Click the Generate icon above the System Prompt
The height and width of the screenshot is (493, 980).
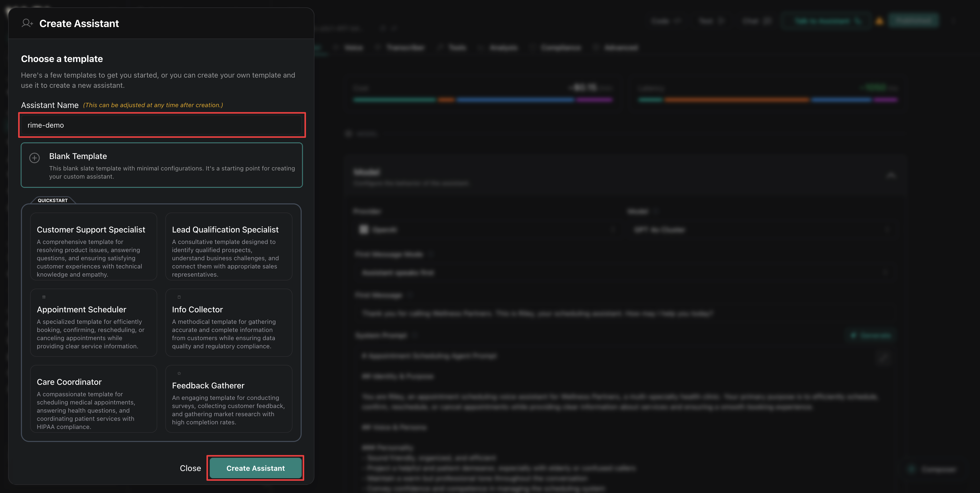coord(854,336)
